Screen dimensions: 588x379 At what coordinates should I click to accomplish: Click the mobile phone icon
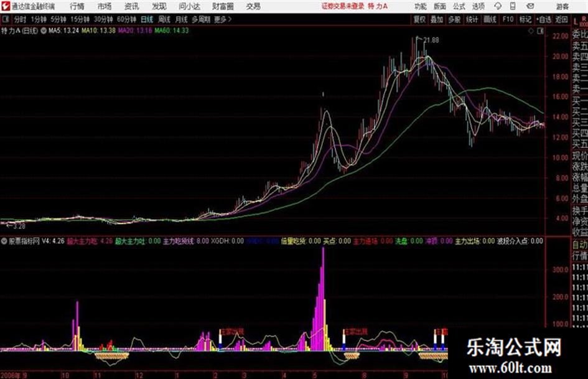point(513,6)
